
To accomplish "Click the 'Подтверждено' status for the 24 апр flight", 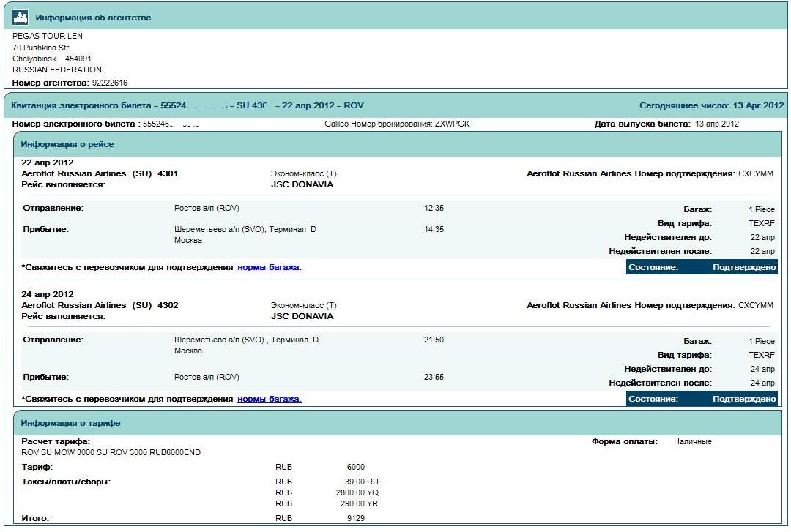I will [x=744, y=399].
